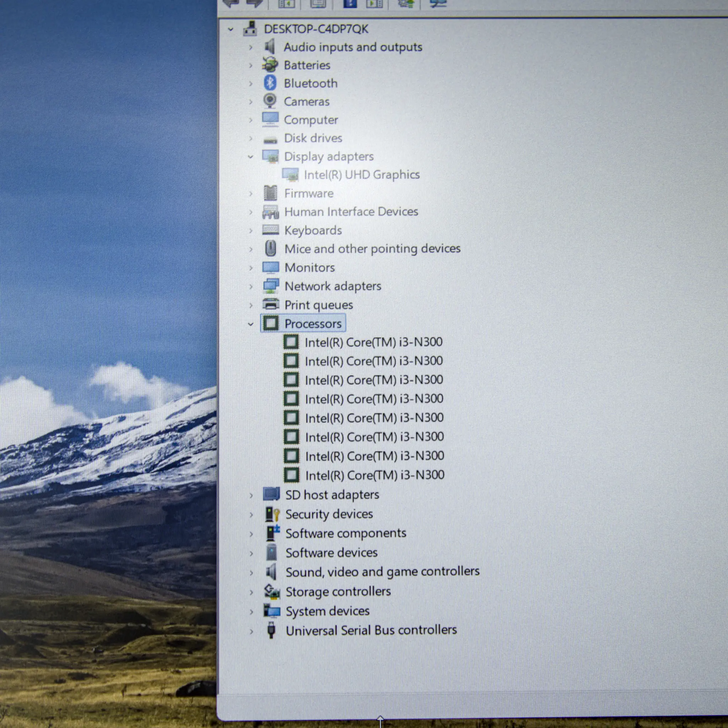
Task: Select the "Intel(R) UHD Graphics" device label
Action: tap(362, 175)
